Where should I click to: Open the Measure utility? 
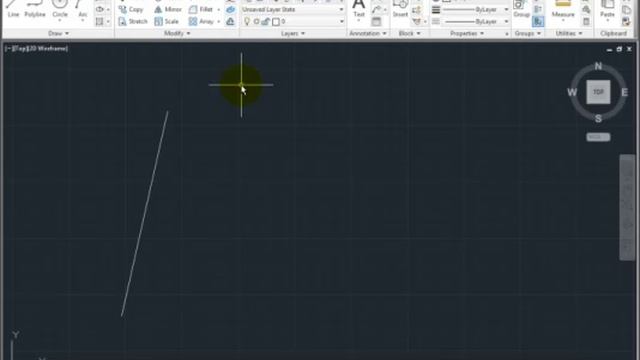coord(563,9)
